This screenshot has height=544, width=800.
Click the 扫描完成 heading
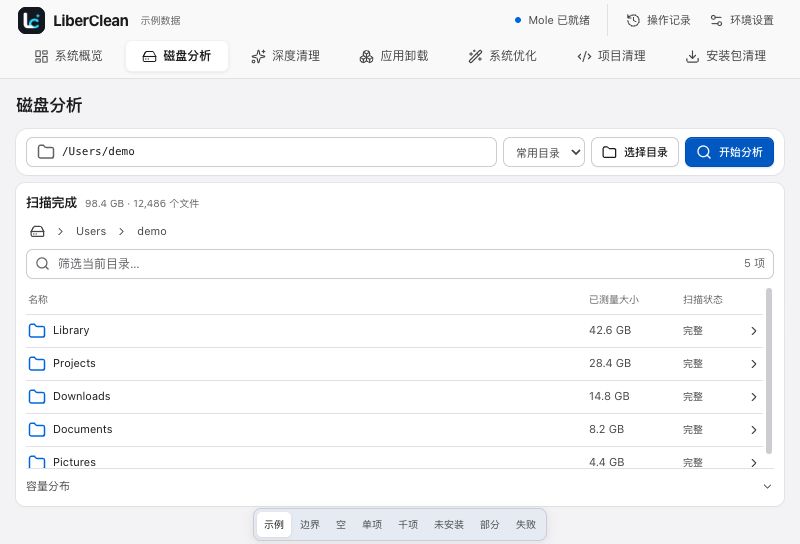click(52, 203)
